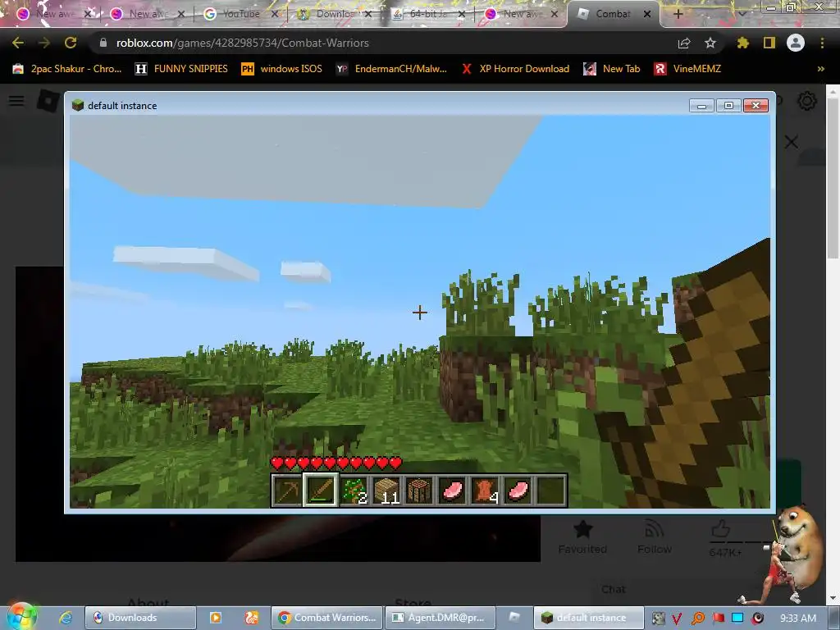Click the orange magnifier system tray icon
840x630 pixels.
click(698, 619)
